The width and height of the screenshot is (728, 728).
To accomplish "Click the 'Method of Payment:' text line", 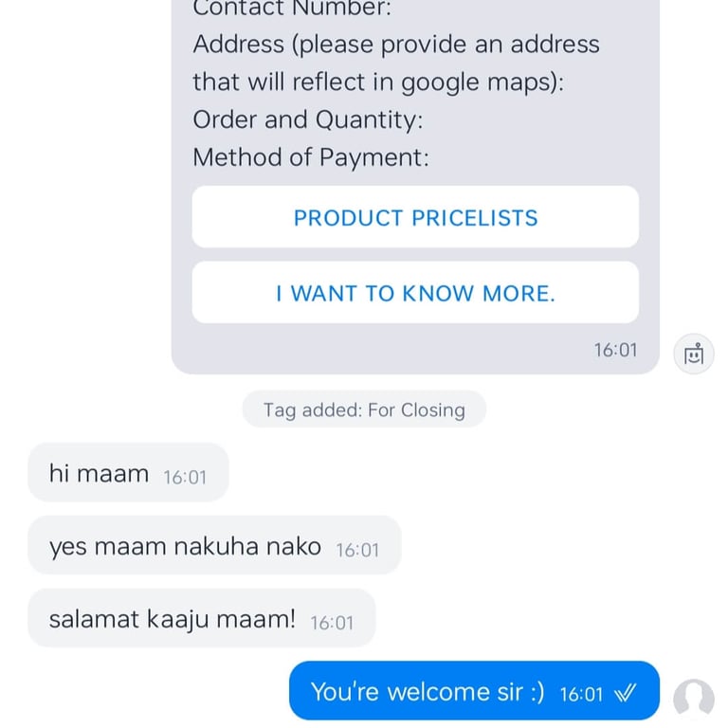I will (x=311, y=157).
